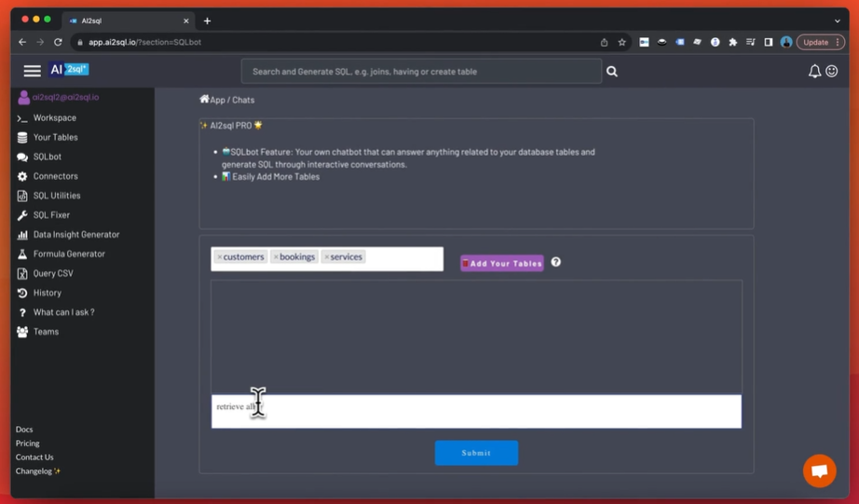Select SQLbot in the sidebar
This screenshot has width=859, height=504.
click(48, 157)
